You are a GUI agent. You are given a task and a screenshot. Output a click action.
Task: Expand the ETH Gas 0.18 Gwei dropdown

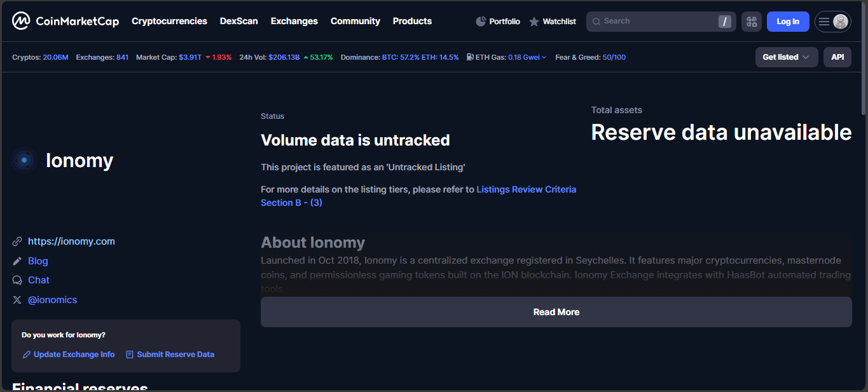coord(527,57)
